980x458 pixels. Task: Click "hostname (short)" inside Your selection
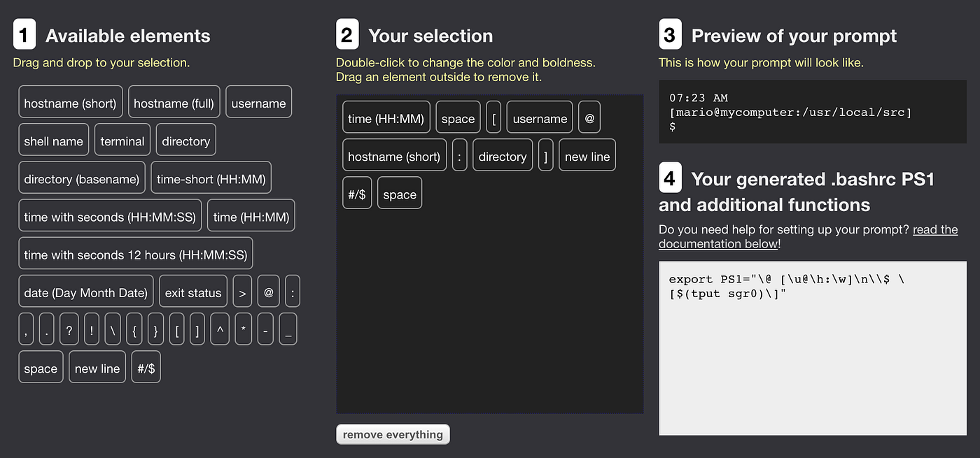(x=394, y=155)
